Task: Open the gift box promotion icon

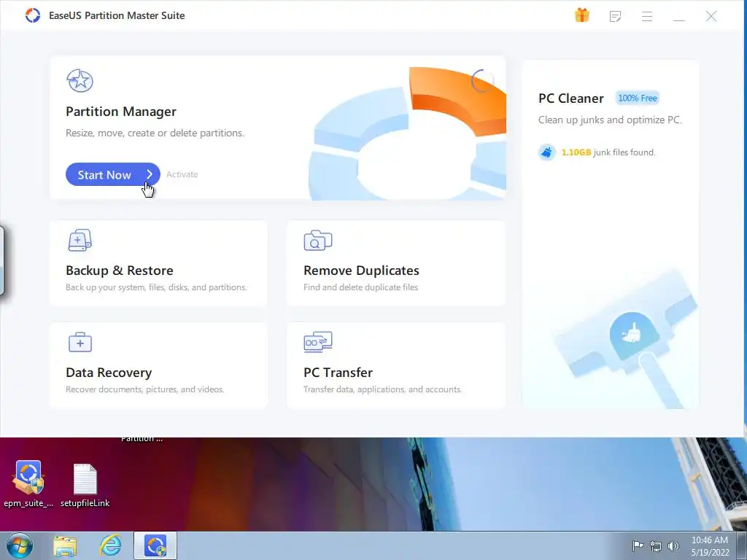Action: [581, 15]
